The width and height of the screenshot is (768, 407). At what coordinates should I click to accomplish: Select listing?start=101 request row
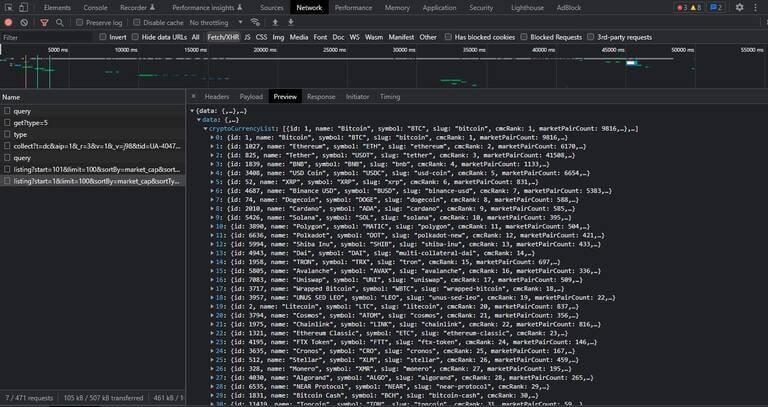93,169
